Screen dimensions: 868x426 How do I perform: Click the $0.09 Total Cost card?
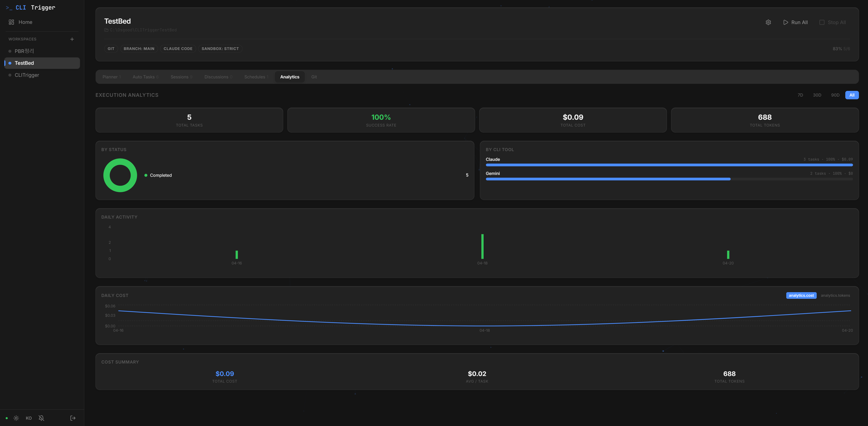573,120
